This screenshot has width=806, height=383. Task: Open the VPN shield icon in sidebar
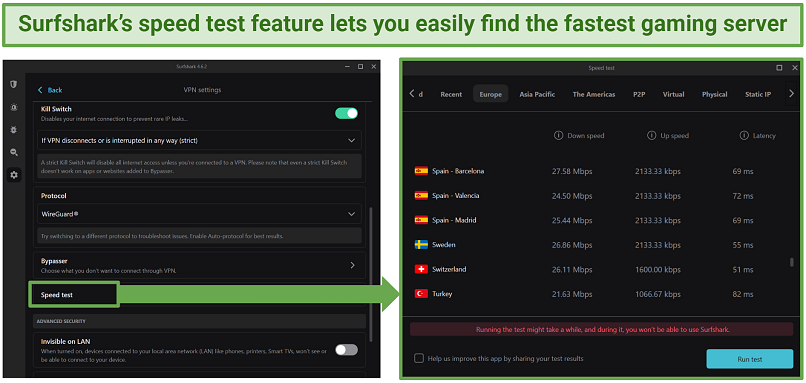tap(14, 84)
